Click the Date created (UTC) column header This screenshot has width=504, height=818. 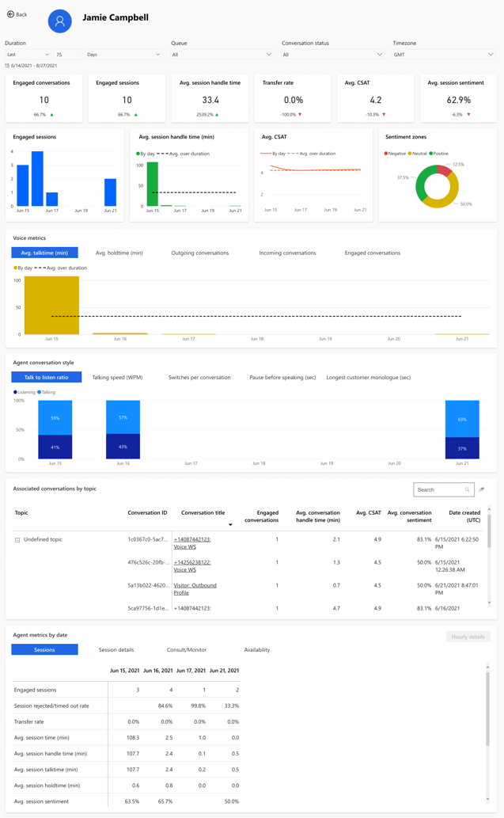coord(464,516)
